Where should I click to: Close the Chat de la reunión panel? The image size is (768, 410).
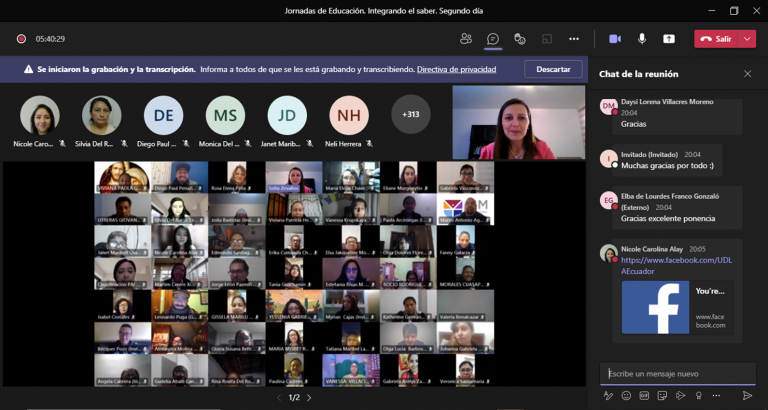click(x=747, y=74)
